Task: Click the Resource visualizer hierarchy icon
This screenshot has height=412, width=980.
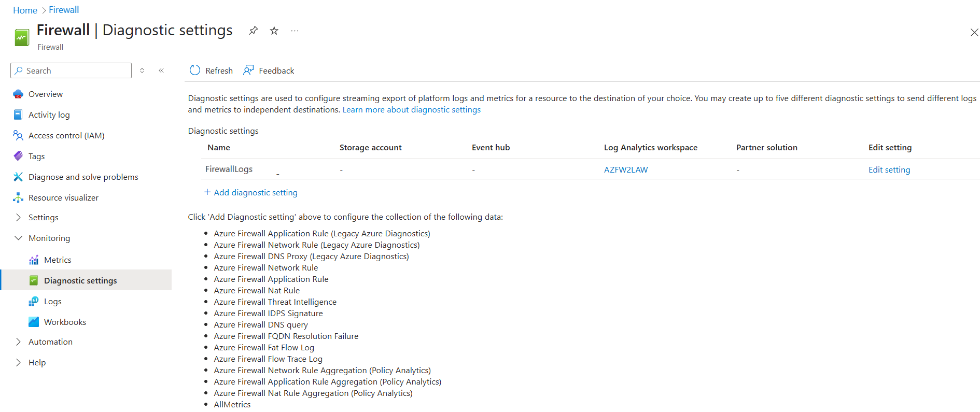Action: click(x=18, y=197)
